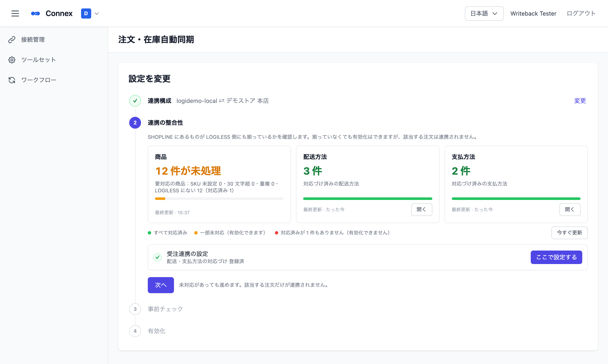This screenshot has width=608, height=364.
Task: Click the ツールセット gear icon
Action: (x=12, y=60)
